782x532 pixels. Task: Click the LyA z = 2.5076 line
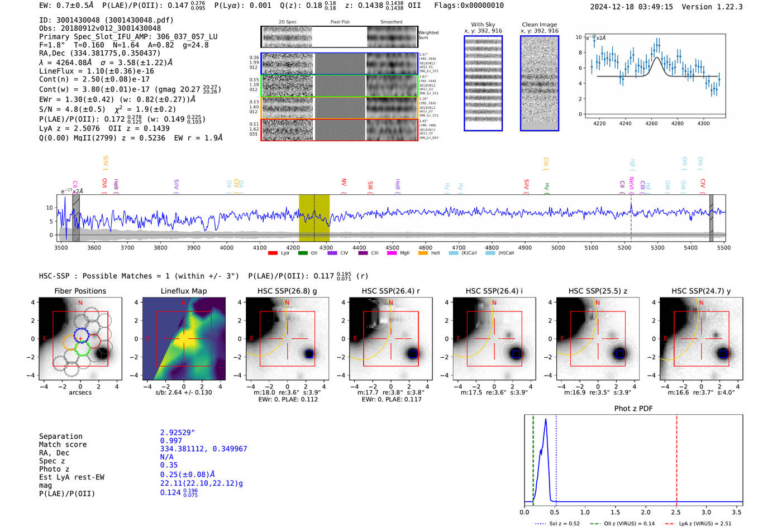pyautogui.click(x=104, y=128)
